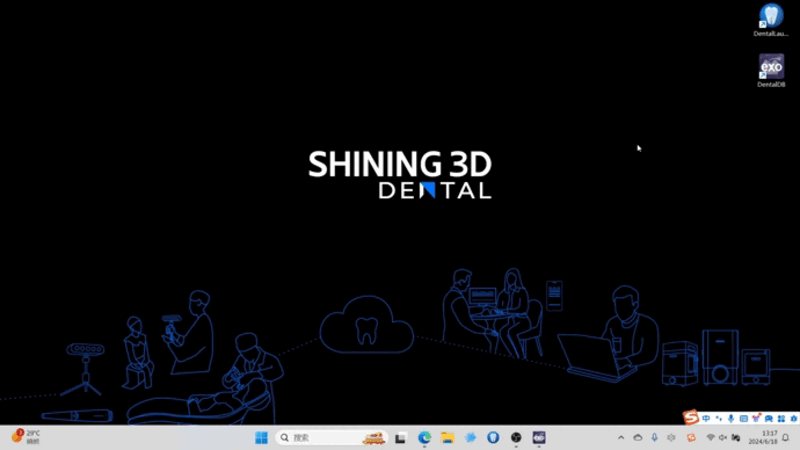
Task: Click the muted speaker volume icon
Action: point(723,437)
